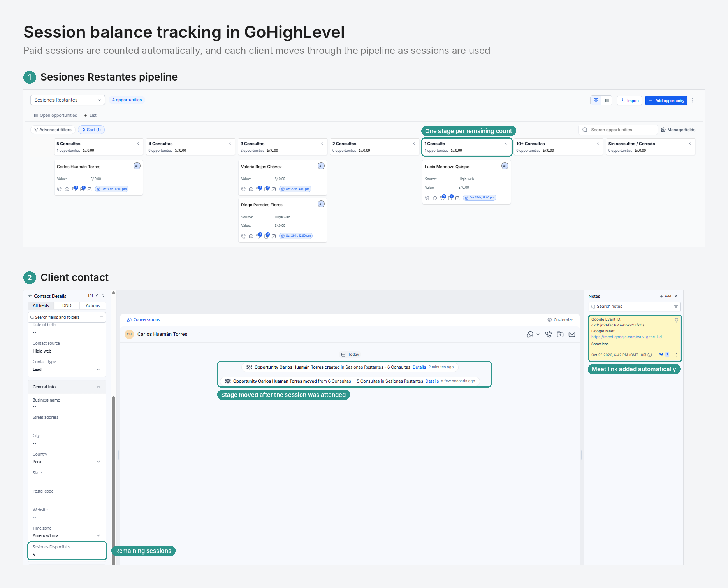Switch to the list view icon
This screenshot has height=588, width=728.
coord(607,100)
